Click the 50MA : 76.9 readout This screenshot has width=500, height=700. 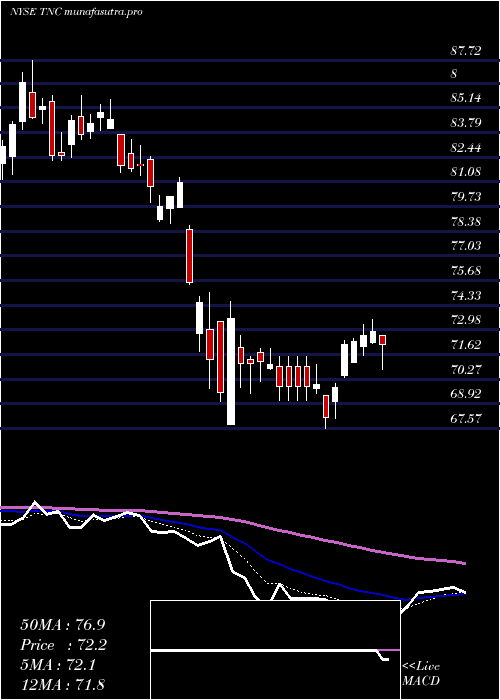pos(63,625)
